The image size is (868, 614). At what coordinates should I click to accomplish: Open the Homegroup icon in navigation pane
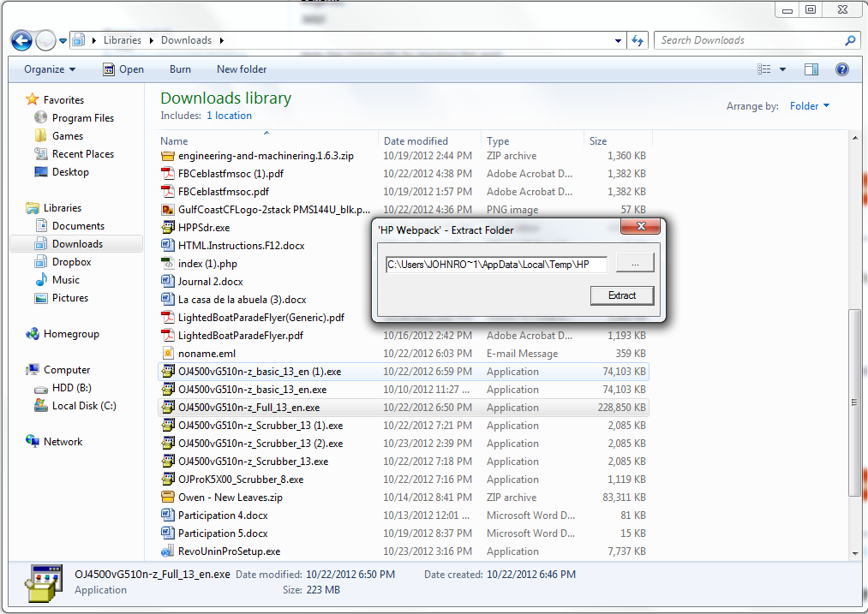(33, 334)
